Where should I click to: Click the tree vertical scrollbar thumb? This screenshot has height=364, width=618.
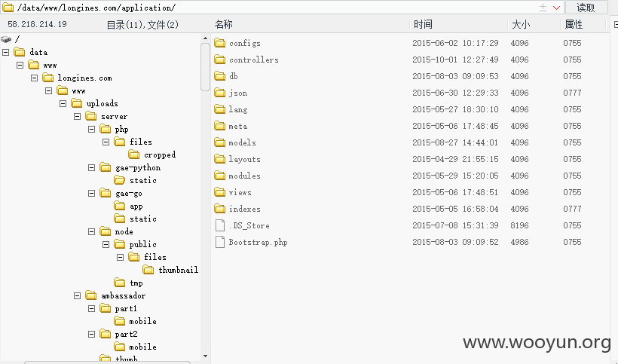[205, 67]
